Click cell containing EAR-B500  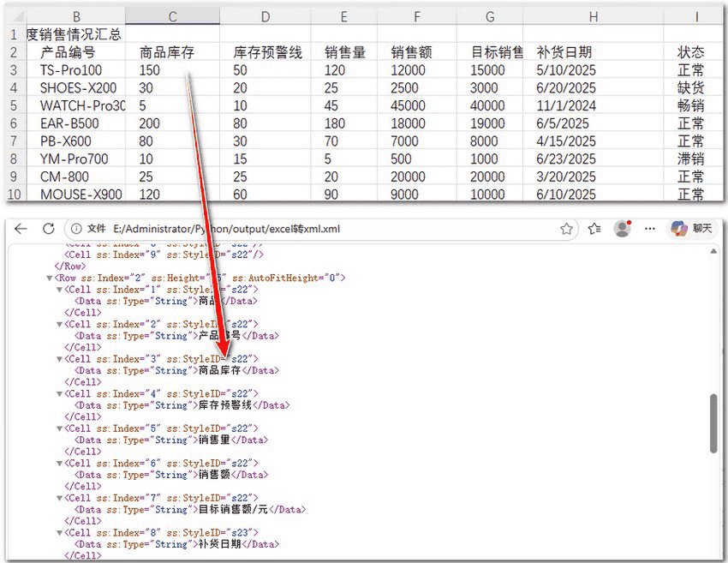[75, 123]
